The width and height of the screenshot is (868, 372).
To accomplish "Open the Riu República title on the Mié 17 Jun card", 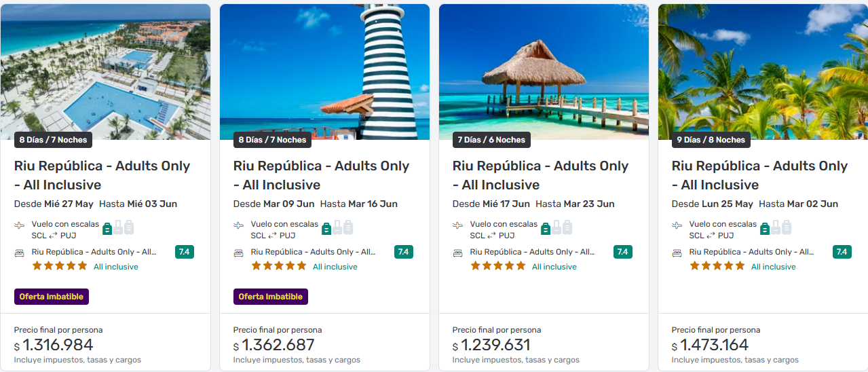I will (540, 175).
